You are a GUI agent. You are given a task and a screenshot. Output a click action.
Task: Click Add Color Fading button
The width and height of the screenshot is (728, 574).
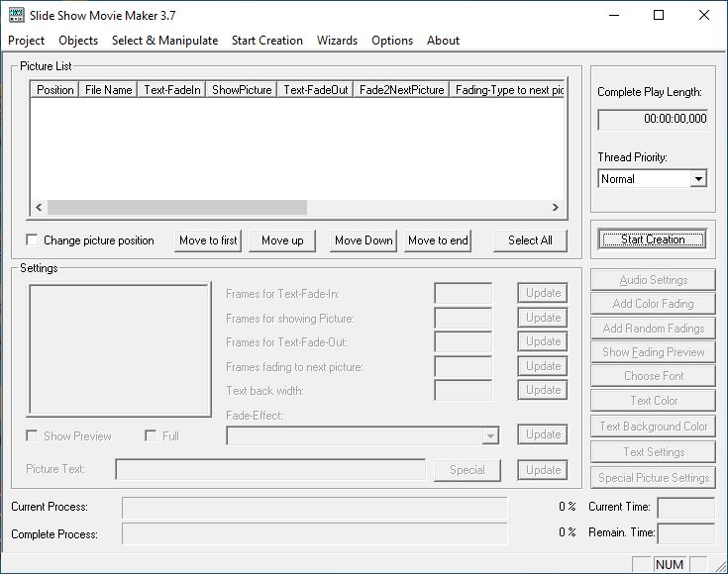tap(654, 304)
